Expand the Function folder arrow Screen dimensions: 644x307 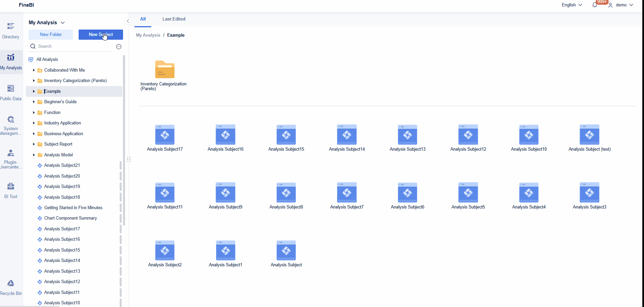point(34,113)
